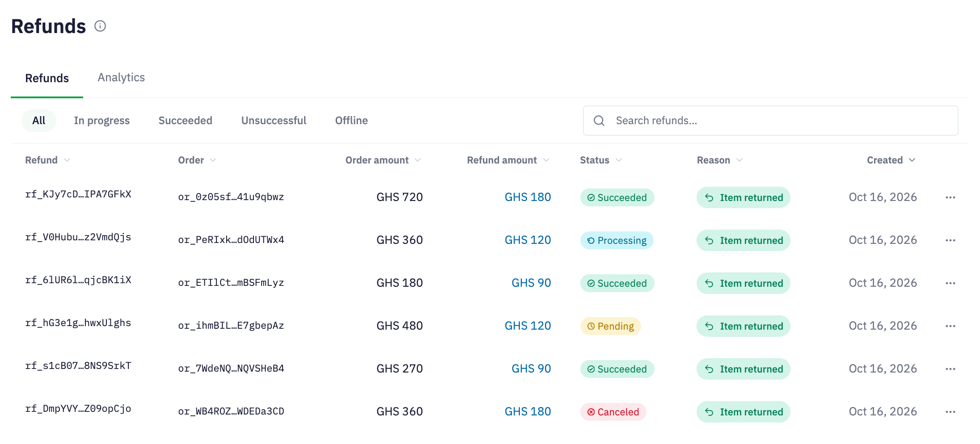Click order amount GHS 270
This screenshot has height=444, width=980.
400,369
